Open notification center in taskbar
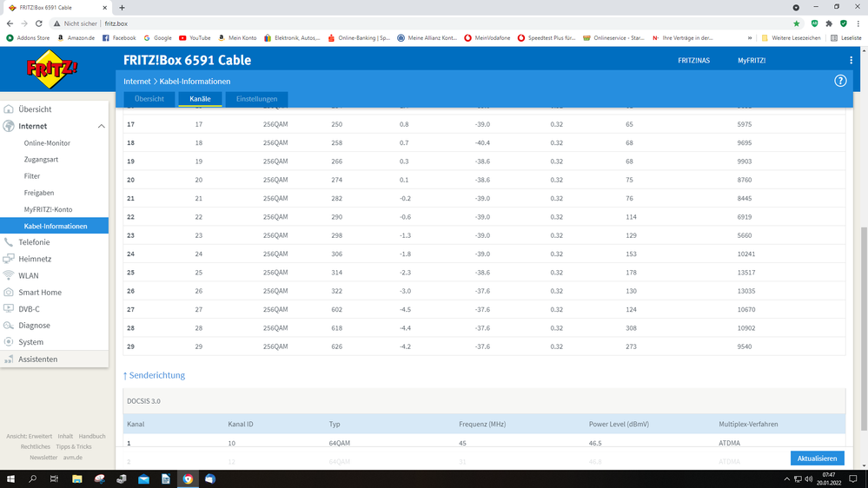This screenshot has height=488, width=868. (853, 479)
